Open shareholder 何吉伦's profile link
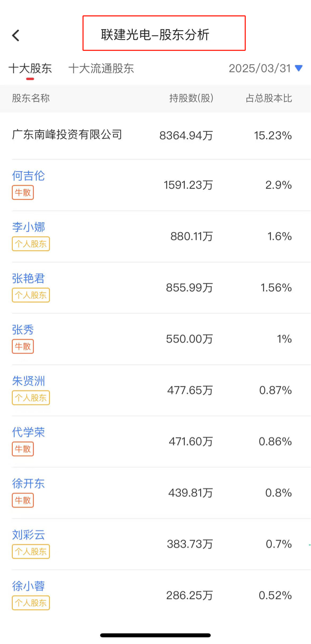Image resolution: width=311 pixels, height=644 pixels. point(28,176)
